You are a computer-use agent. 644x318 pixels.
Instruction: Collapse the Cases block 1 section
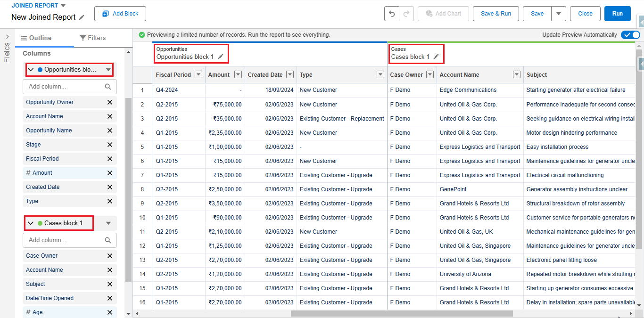31,222
